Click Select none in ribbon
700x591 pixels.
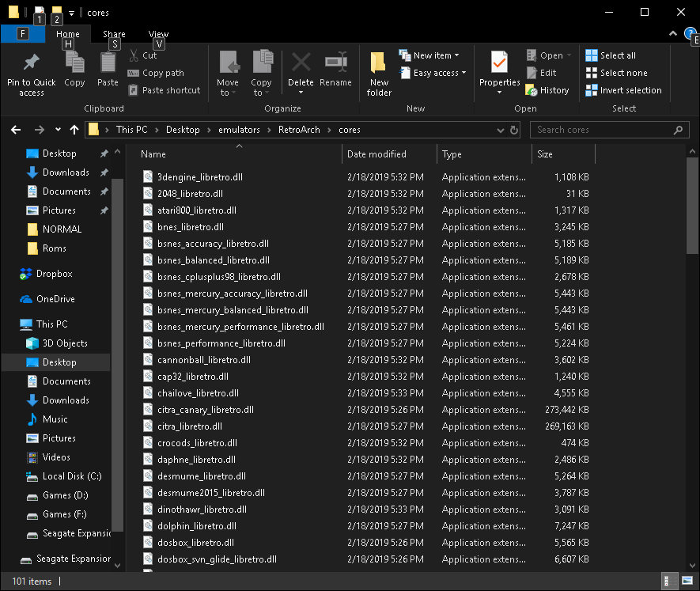[x=616, y=73]
